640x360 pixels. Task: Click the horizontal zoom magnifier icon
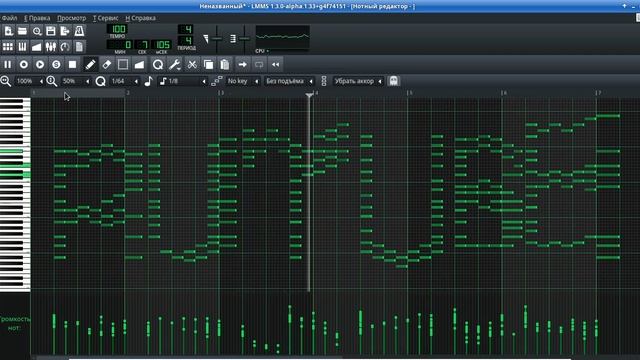point(6,81)
